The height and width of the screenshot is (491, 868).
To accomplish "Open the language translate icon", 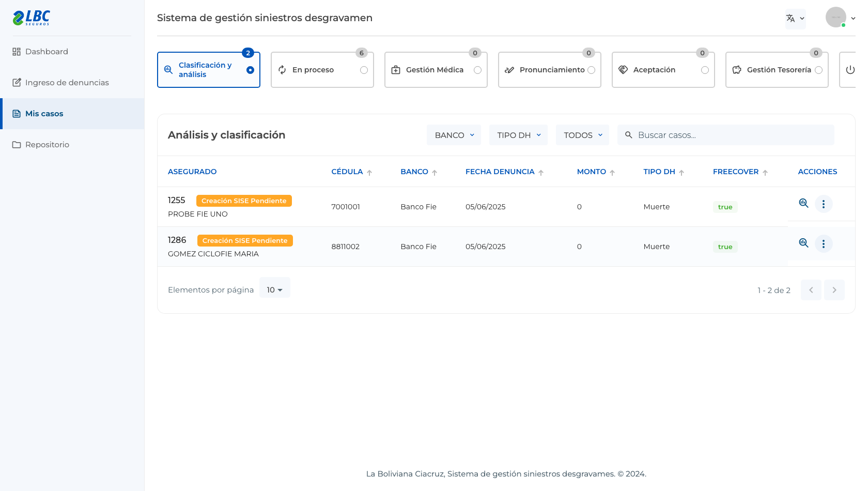I will pyautogui.click(x=795, y=19).
